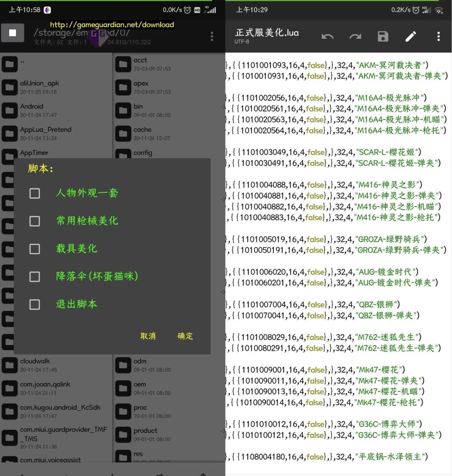
Task: Tap the UTF-8 encoding label
Action: 242,42
